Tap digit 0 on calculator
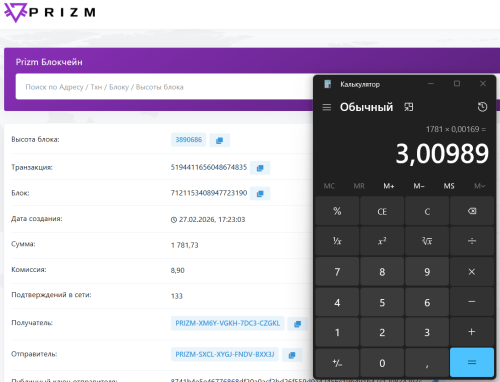 (x=382, y=362)
